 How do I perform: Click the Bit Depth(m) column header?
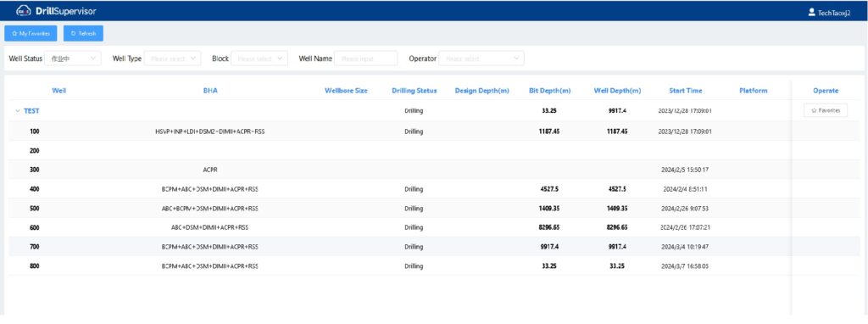[549, 91]
